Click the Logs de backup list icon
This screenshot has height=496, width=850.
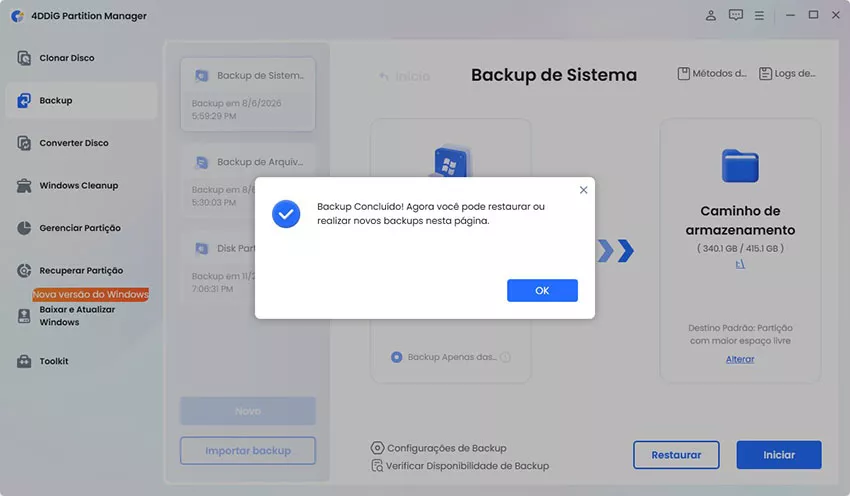[x=765, y=73]
